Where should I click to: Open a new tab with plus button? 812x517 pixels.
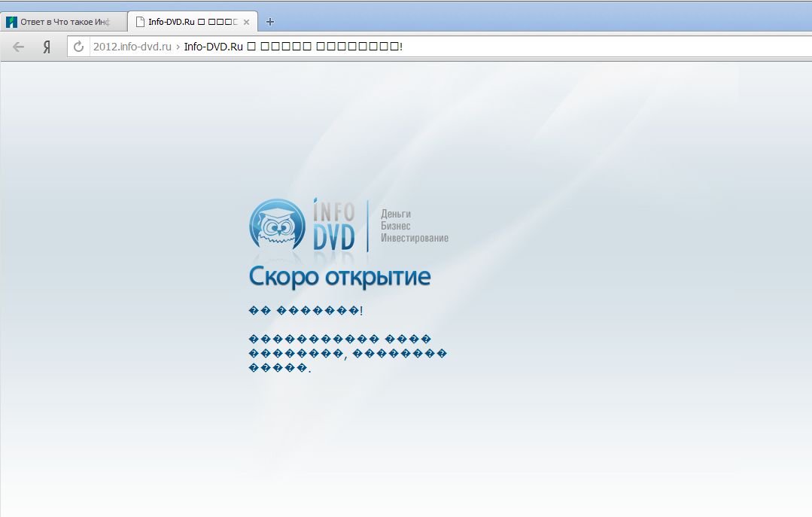click(270, 22)
